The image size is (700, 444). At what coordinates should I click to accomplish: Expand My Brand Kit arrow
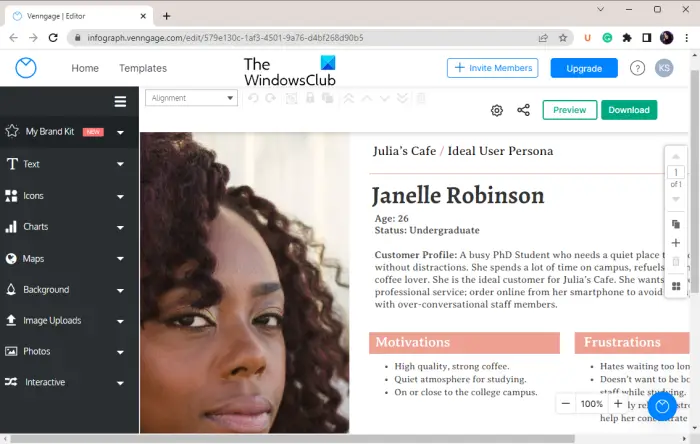pyautogui.click(x=121, y=133)
